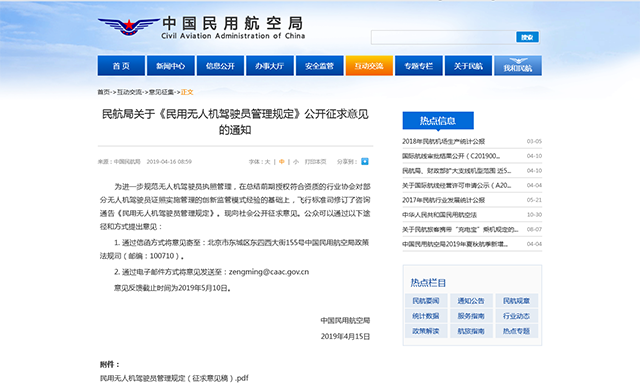640x386 pixels.
Task: Set font size to medium (中)
Action: (282, 162)
